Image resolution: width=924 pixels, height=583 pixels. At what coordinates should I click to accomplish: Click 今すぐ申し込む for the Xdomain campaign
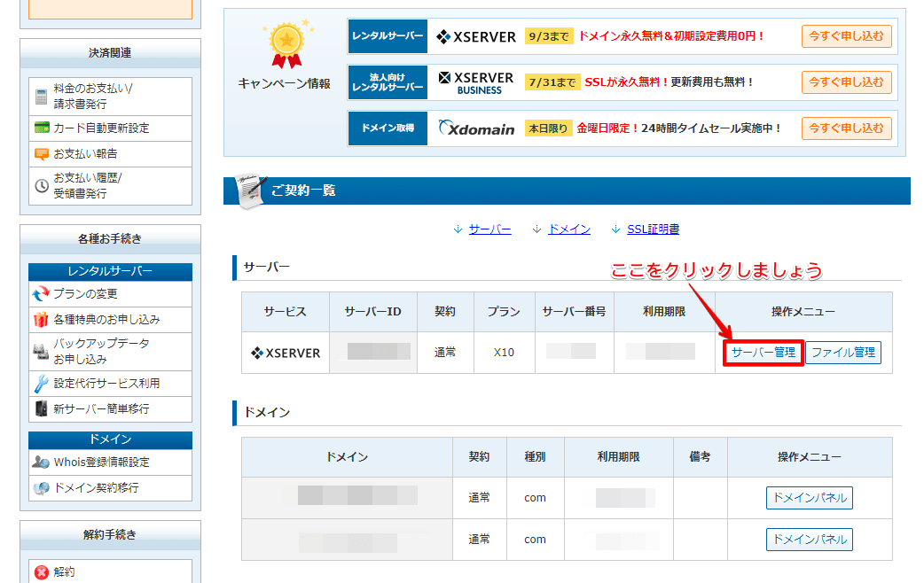pos(846,128)
